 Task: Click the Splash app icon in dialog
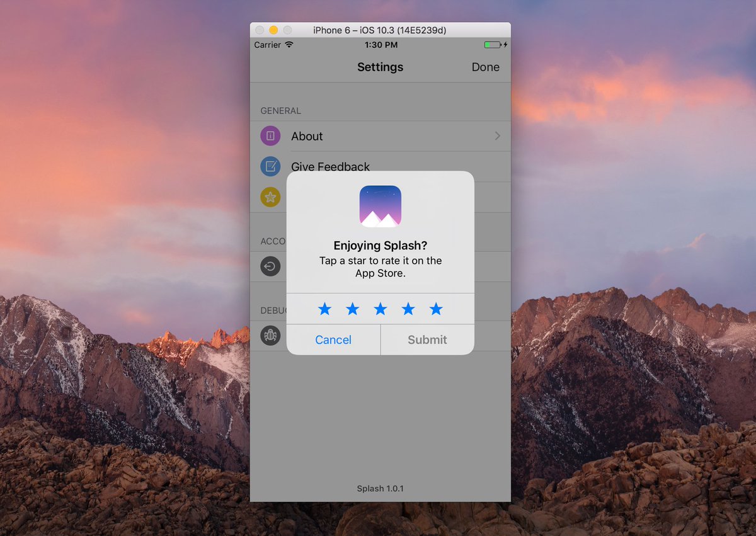click(381, 206)
